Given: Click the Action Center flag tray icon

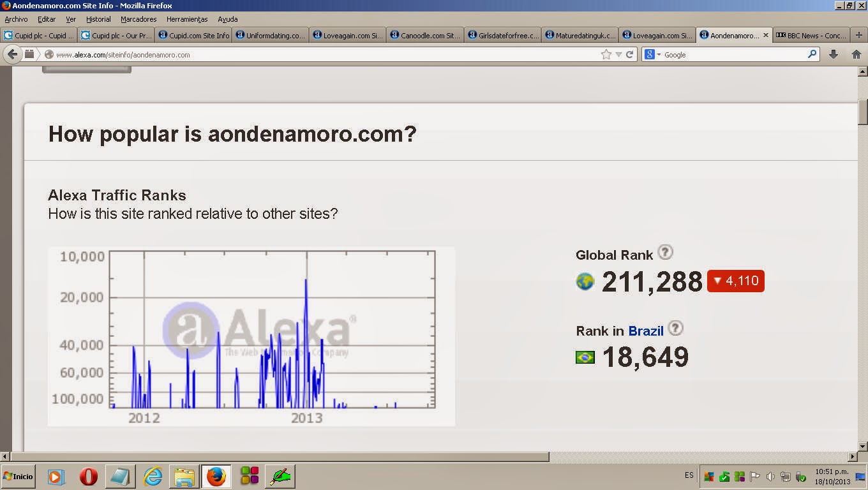Looking at the screenshot, I should pos(755,477).
